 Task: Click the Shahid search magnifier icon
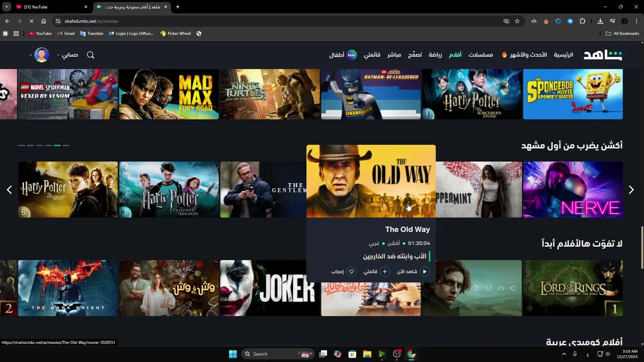(91, 55)
